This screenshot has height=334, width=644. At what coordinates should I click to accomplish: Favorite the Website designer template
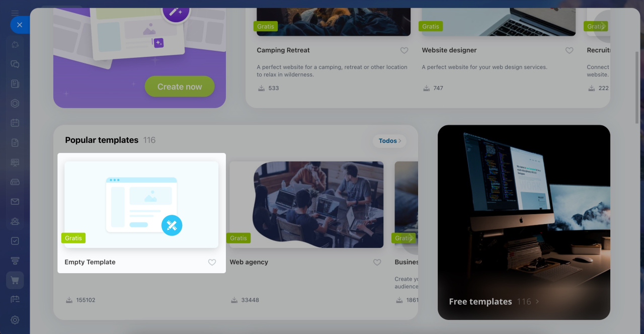[x=569, y=51]
